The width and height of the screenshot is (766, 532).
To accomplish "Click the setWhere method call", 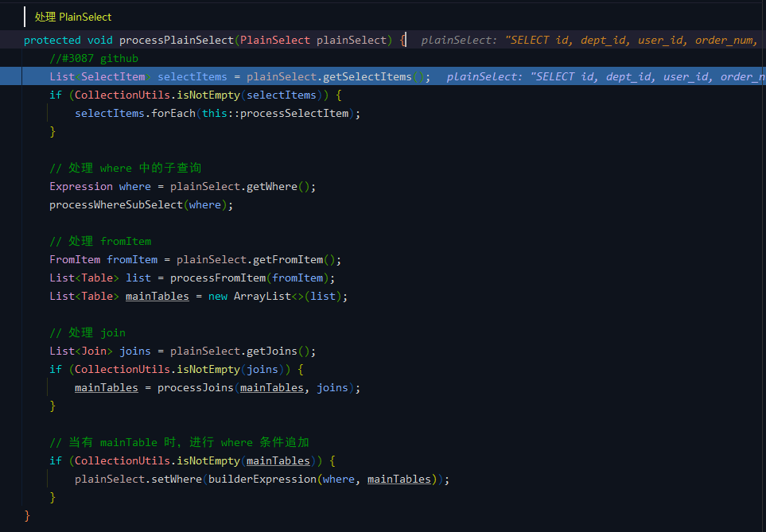I will tap(177, 480).
